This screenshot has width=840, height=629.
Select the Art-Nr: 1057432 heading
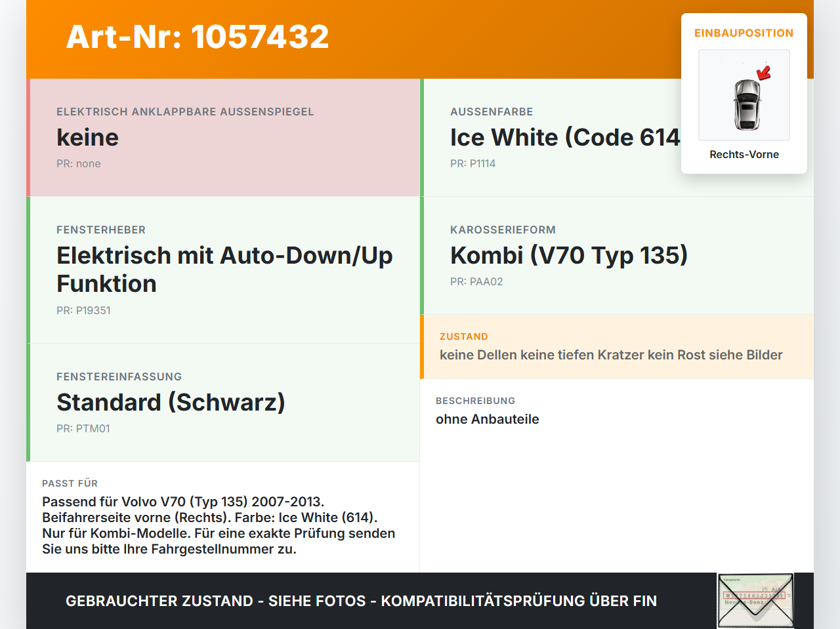click(198, 37)
